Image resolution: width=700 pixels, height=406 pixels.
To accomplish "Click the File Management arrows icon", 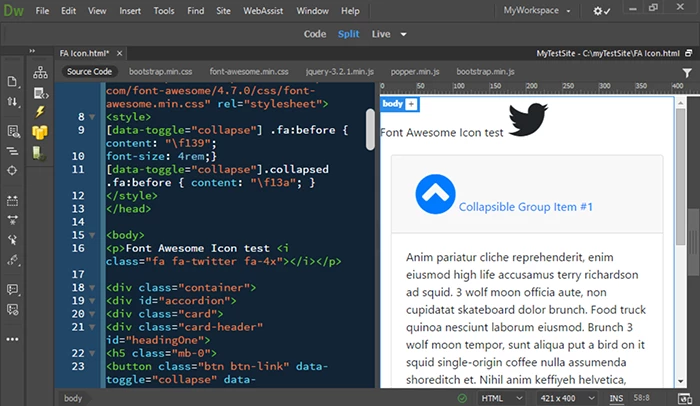I will coord(12,102).
